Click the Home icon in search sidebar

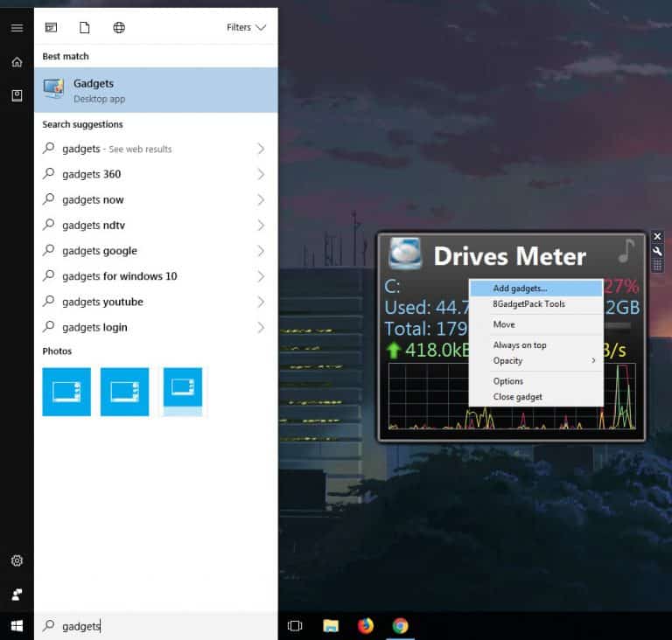click(x=17, y=62)
